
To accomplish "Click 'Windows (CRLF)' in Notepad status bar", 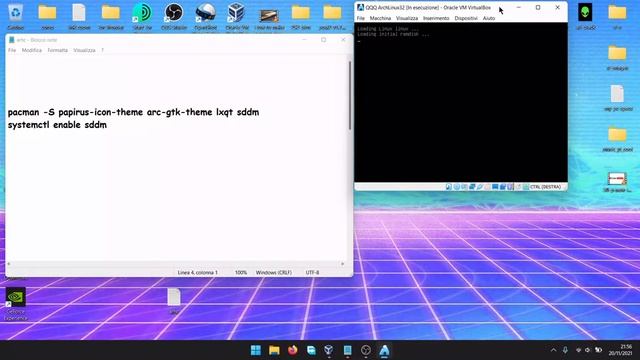I will pyautogui.click(x=273, y=272).
